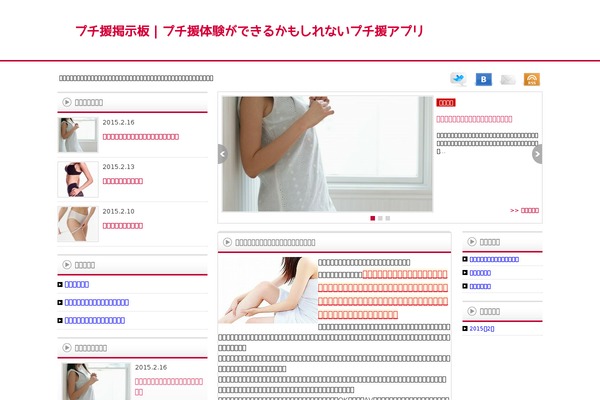600x400 pixels.
Task: Click the red category tag in slider
Action: pyautogui.click(x=446, y=103)
